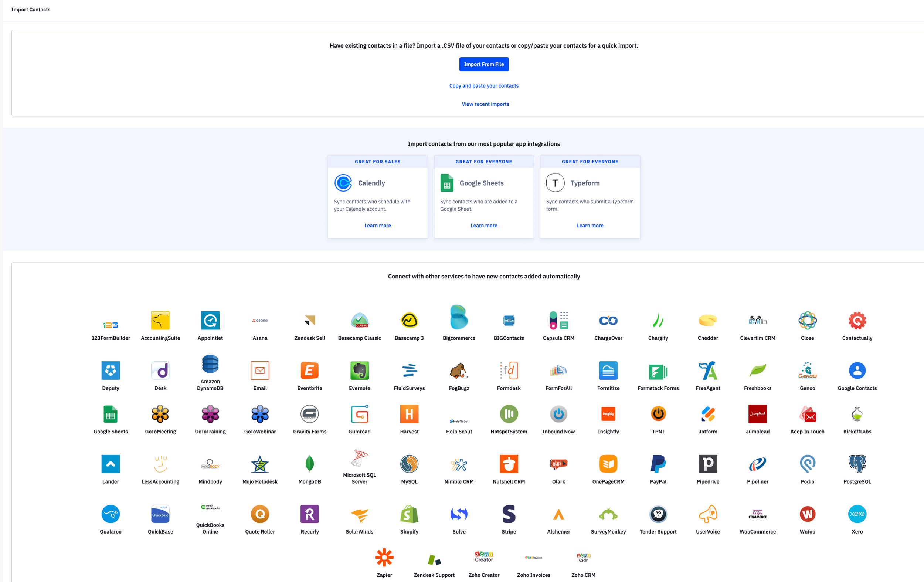The image size is (924, 582).
Task: Select the Lander icon
Action: pyautogui.click(x=111, y=464)
